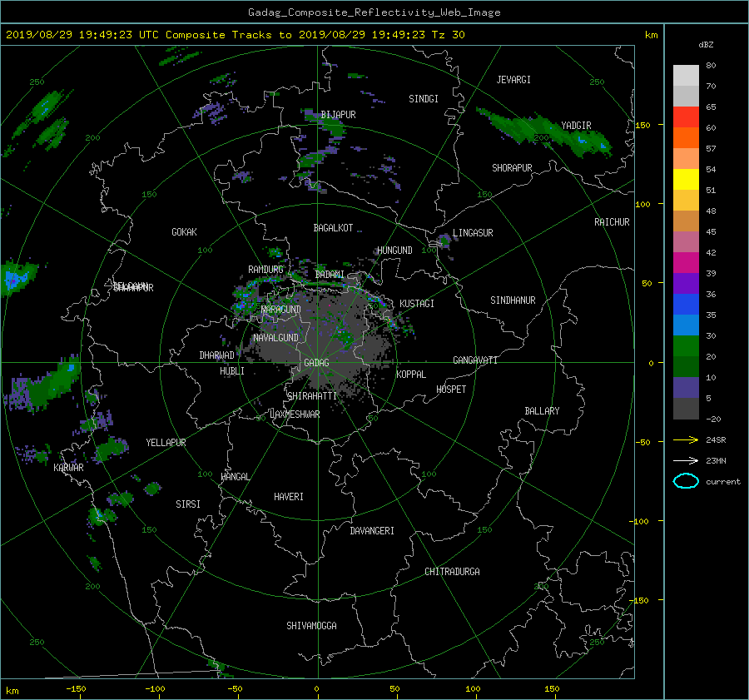This screenshot has height=700, width=749.
Task: Click the LINGASUR label
Action: 473,233
